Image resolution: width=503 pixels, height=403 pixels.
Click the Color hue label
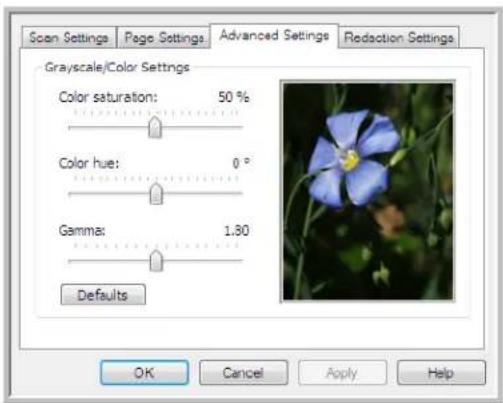(x=89, y=163)
